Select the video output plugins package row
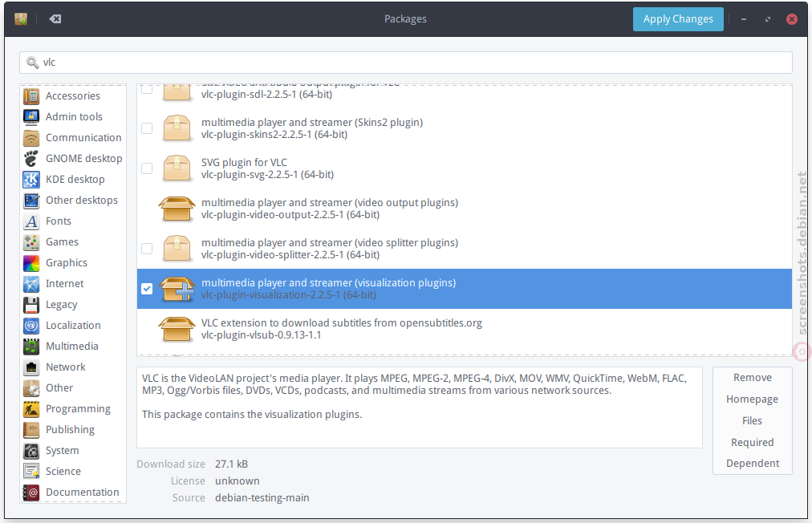Viewport: 812px width, 523px height. (x=464, y=209)
